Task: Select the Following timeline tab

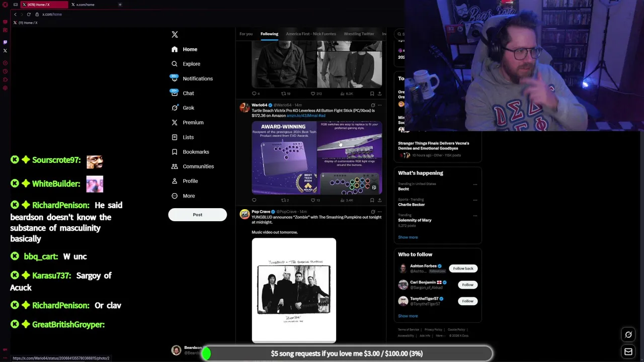Action: pos(269,34)
